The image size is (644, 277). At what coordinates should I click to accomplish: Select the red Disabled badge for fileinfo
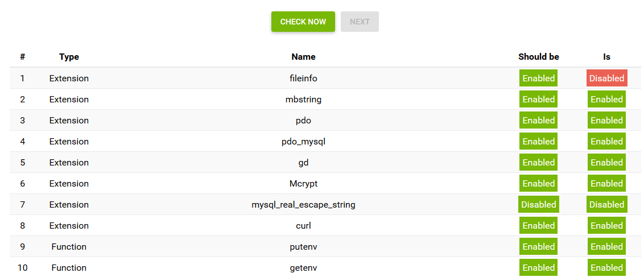(x=606, y=78)
